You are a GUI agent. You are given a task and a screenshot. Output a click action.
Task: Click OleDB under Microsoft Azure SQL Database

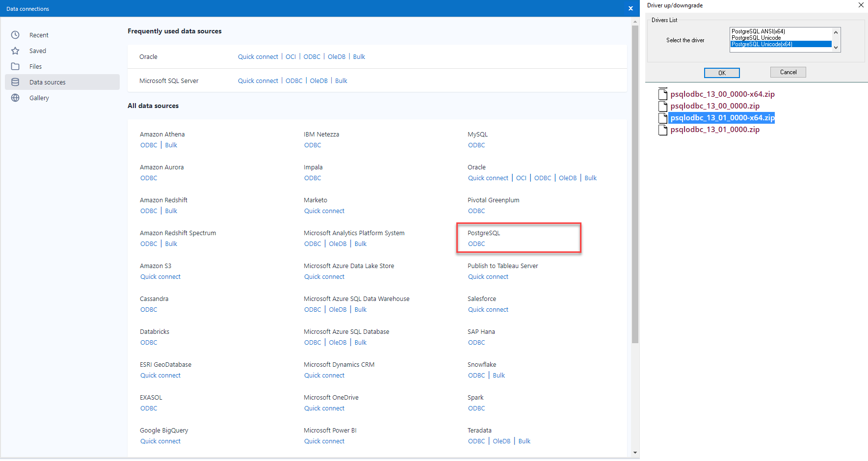(x=338, y=343)
